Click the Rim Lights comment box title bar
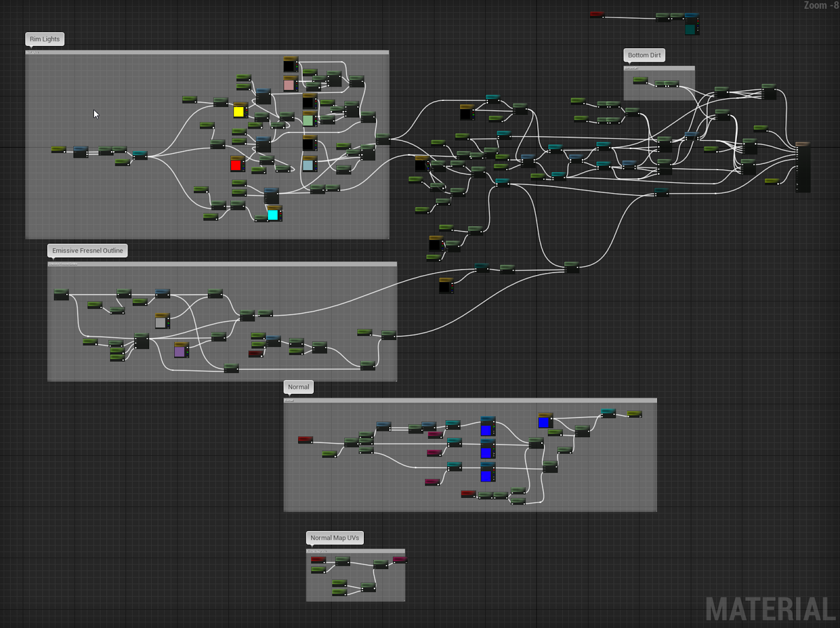Screen dimensions: 840x628 click(x=207, y=52)
